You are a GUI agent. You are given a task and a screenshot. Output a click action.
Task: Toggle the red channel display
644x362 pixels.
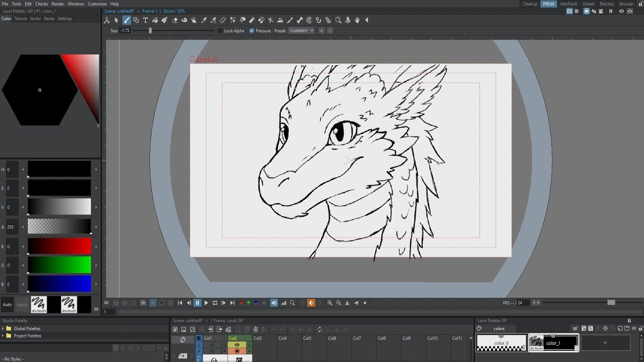pyautogui.click(x=241, y=303)
